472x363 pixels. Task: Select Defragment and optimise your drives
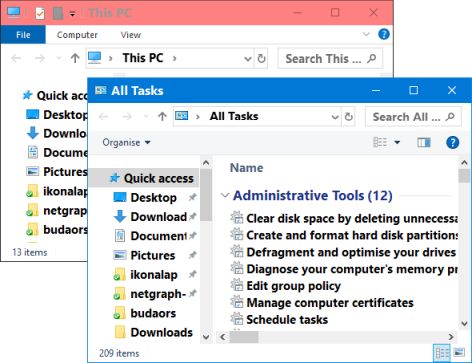[343, 252]
